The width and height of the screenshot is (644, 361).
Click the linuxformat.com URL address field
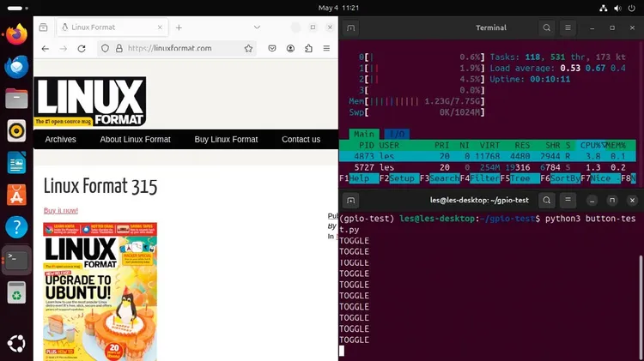point(177,48)
